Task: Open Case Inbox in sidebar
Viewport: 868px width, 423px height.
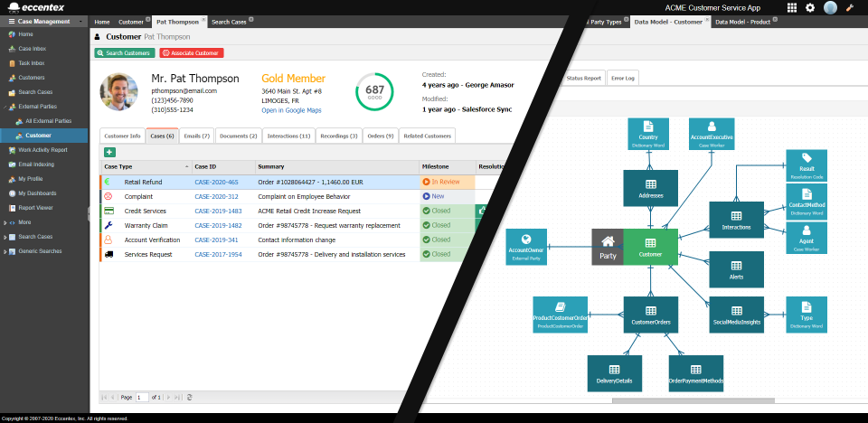Action: 33,49
